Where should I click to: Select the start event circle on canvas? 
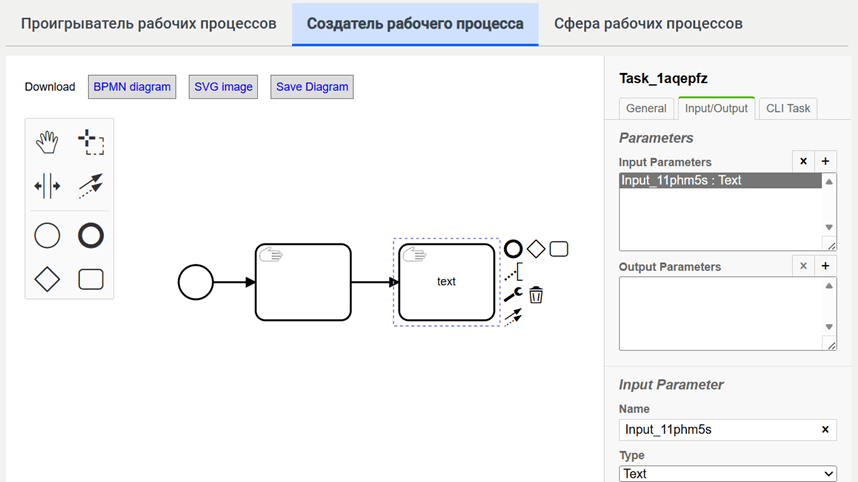pos(195,282)
